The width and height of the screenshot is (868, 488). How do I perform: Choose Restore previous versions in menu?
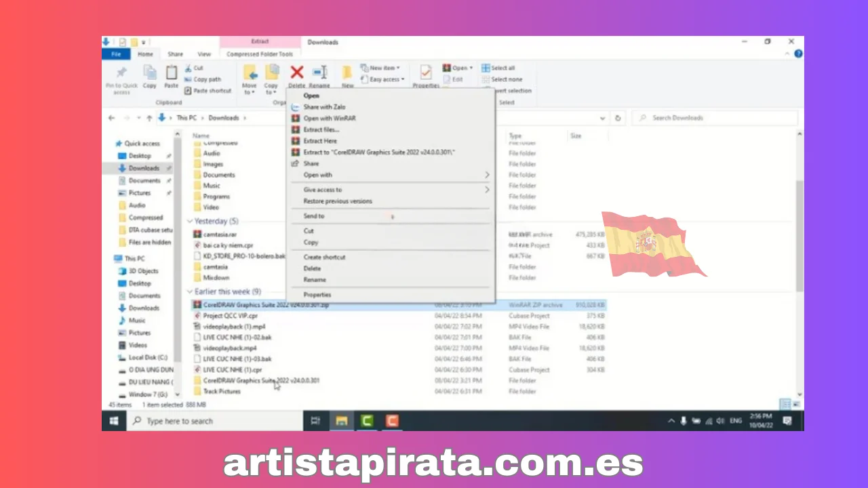(x=338, y=201)
